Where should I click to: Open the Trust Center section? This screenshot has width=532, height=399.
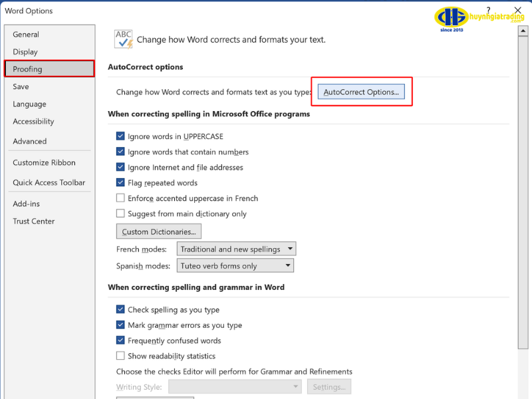click(33, 221)
